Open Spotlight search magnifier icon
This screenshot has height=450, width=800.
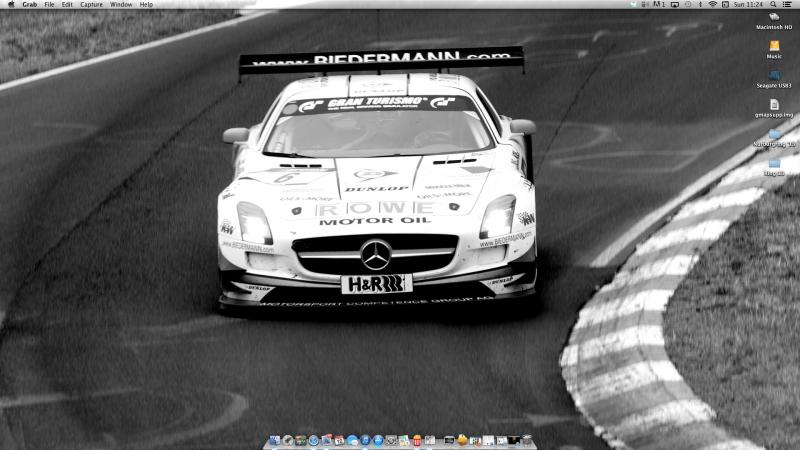tap(773, 4)
